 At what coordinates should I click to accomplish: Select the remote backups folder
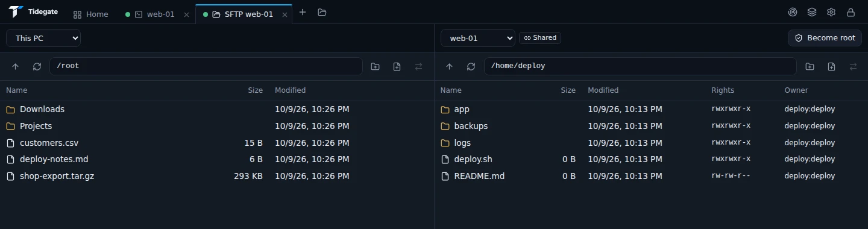[x=651, y=126]
